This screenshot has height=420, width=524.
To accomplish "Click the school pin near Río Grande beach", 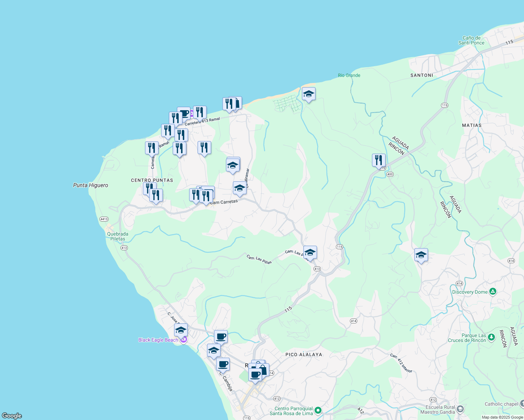I will 309,94.
